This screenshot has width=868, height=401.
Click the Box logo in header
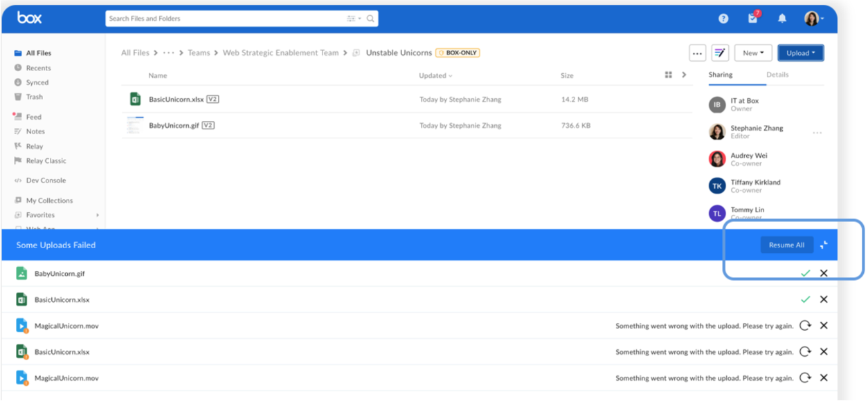click(30, 18)
